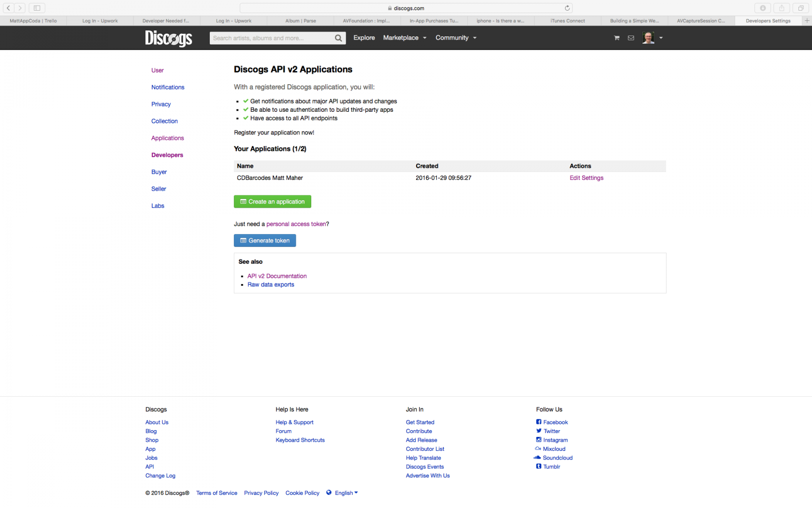Image resolution: width=812 pixels, height=508 pixels.
Task: Open Buyer settings in the sidebar
Action: point(159,172)
